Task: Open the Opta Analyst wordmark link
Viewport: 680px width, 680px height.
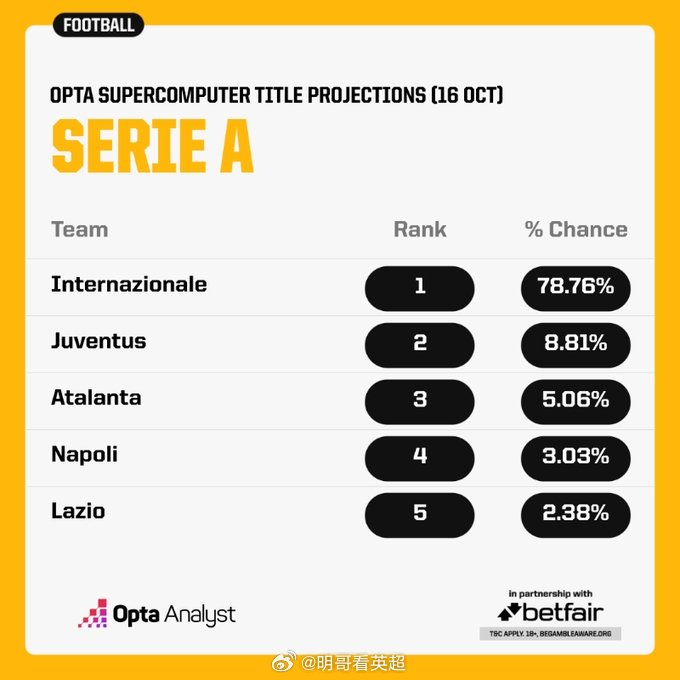Action: point(174,615)
